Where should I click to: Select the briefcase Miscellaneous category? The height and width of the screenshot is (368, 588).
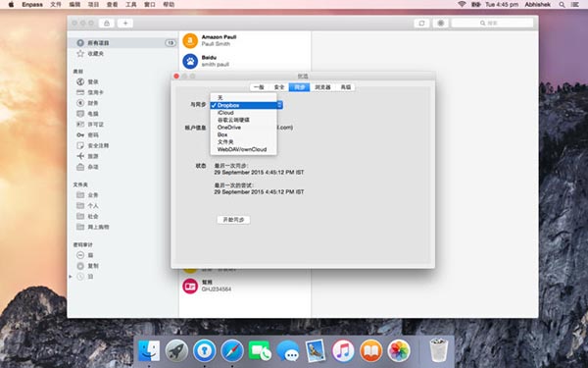[x=87, y=167]
